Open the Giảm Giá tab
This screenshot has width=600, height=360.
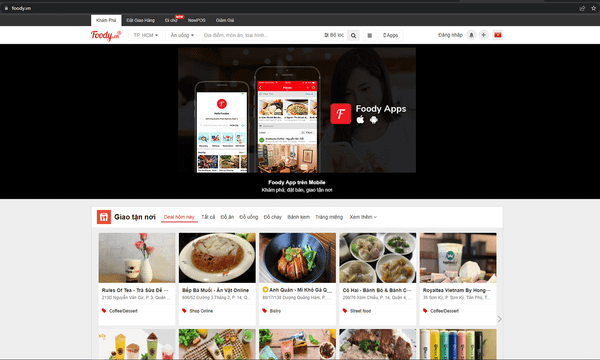(225, 20)
